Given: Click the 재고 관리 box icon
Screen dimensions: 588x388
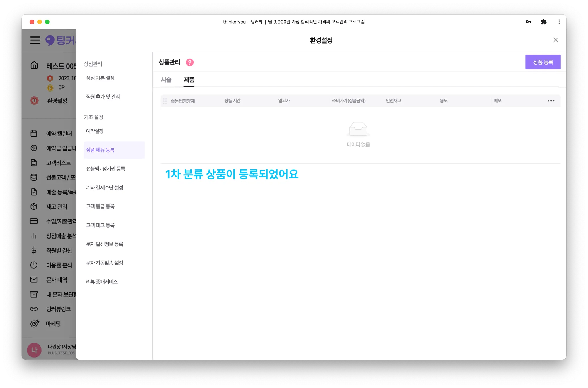Looking at the screenshot, I should click(34, 206).
